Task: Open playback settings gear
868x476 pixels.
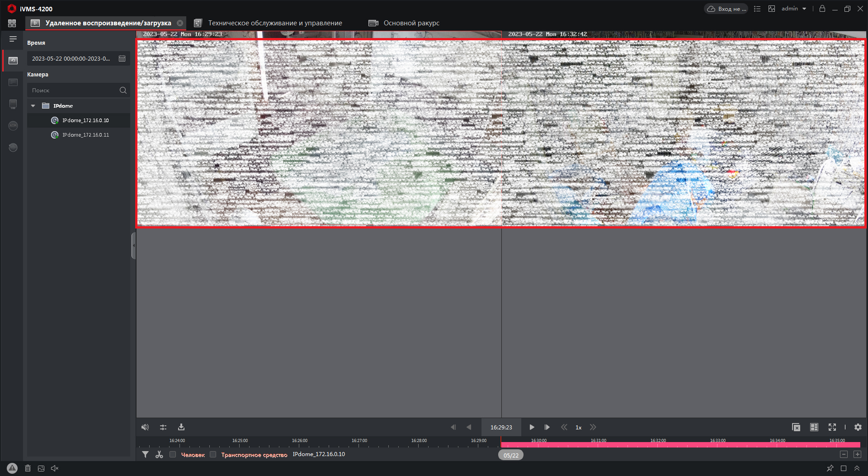Action: click(x=858, y=427)
